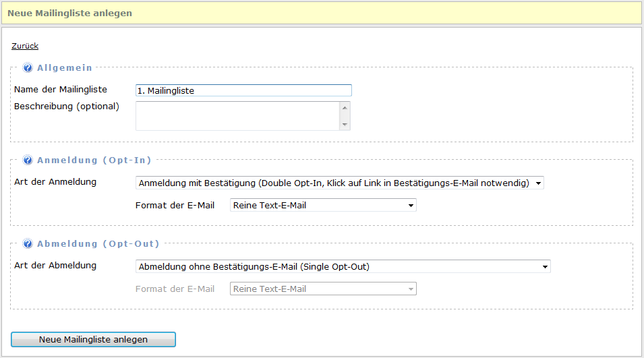Image resolution: width=644 pixels, height=358 pixels.
Task: Focus the Name der Mailingliste text field
Action: coord(243,90)
